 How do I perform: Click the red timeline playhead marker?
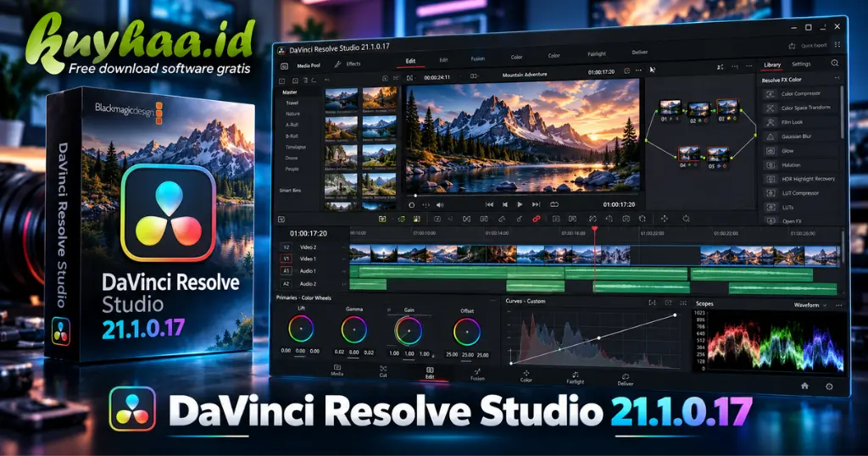[x=594, y=229]
